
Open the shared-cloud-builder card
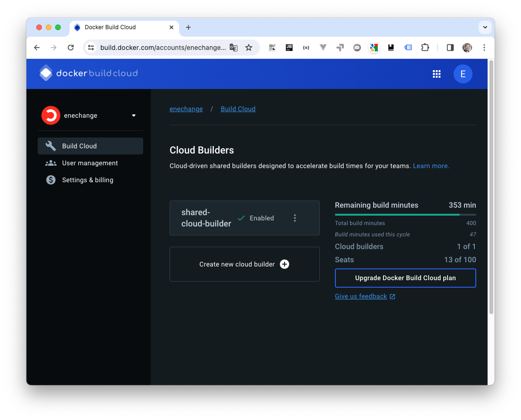tap(244, 218)
